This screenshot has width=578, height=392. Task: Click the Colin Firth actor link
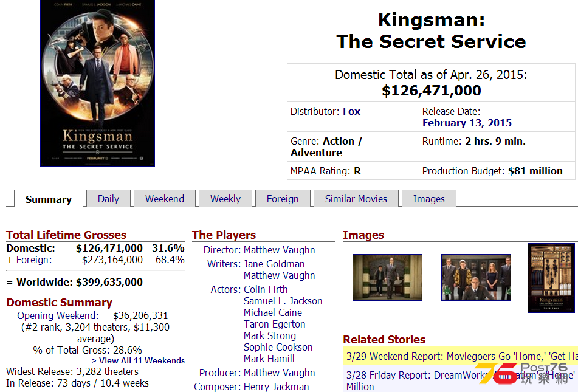(x=266, y=289)
